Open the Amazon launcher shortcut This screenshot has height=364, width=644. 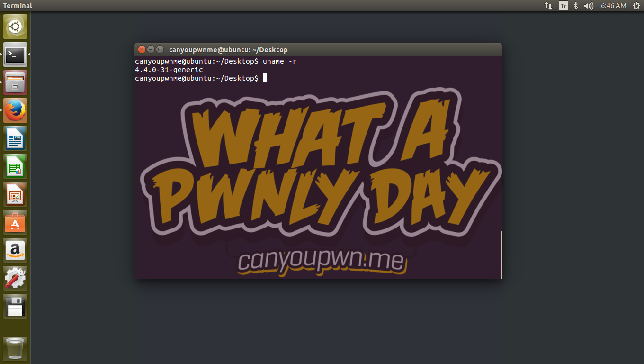click(15, 250)
